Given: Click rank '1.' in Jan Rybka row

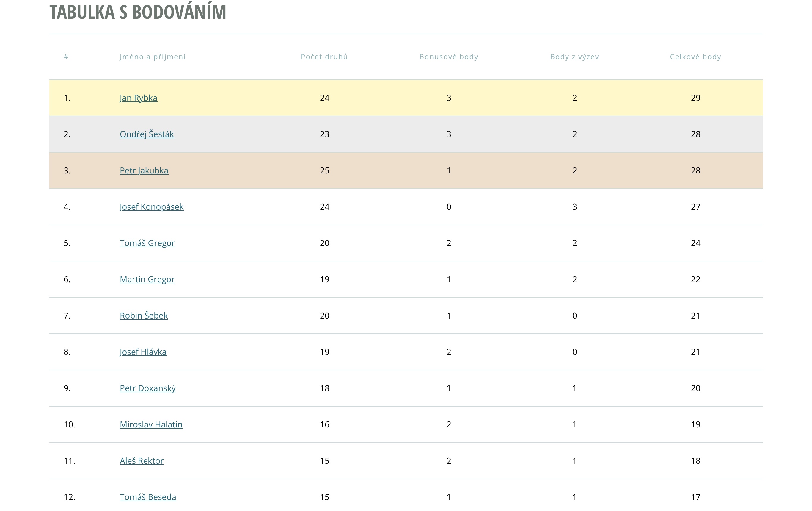Looking at the screenshot, I should pos(67,98).
